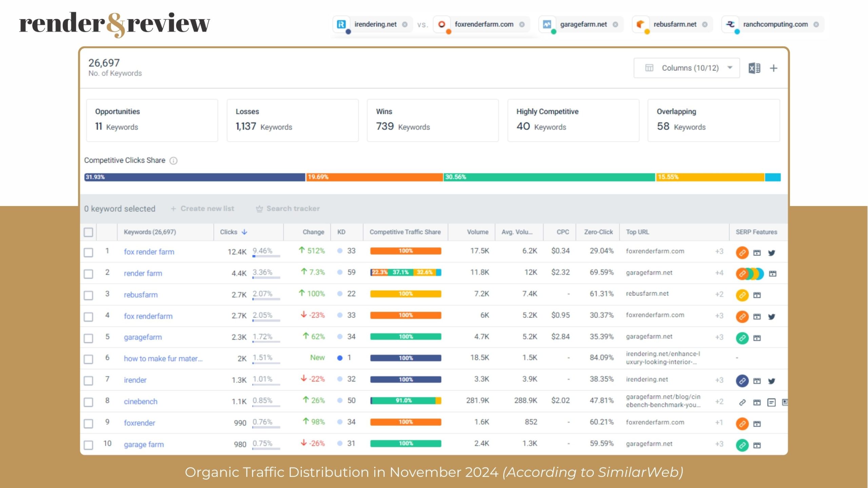Expand +2 more URLs in cinebench row

pos(719,402)
